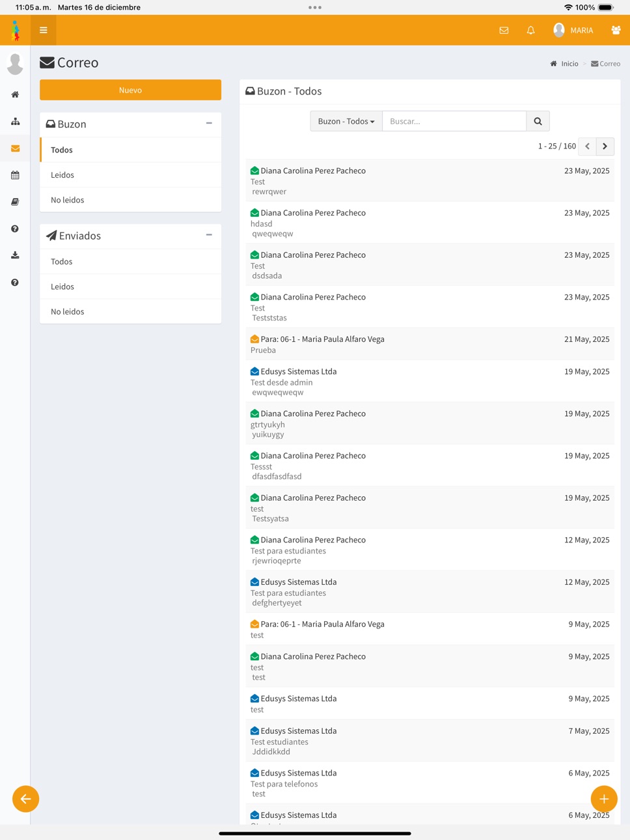This screenshot has width=630, height=840.
Task: Tap the orange back arrow floating button
Action: 26,799
